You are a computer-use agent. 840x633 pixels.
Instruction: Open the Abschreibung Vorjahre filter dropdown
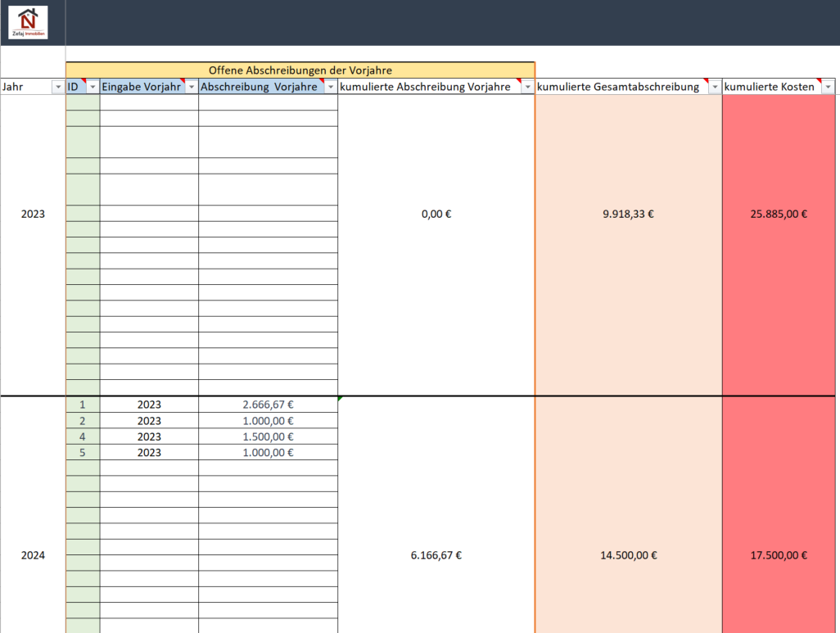pos(330,87)
